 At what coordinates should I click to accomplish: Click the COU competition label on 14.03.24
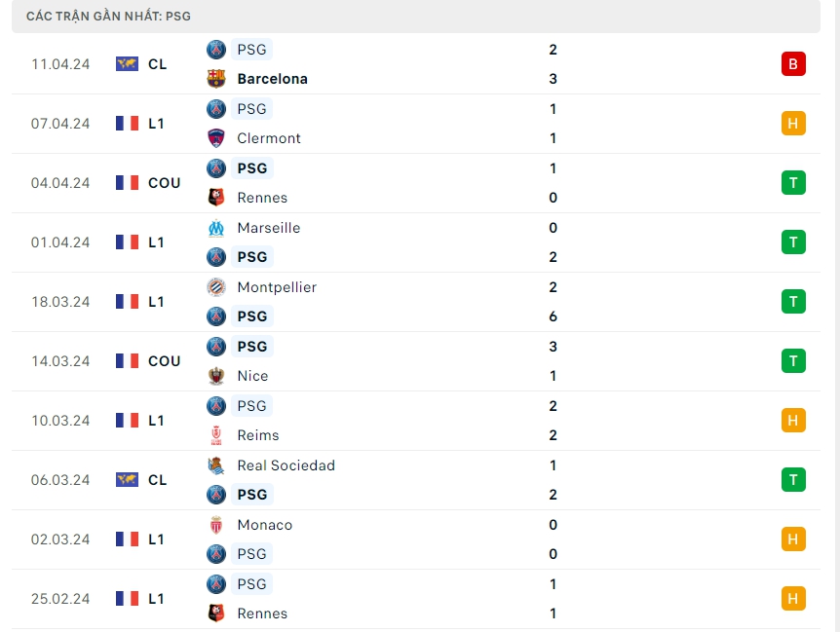164,361
